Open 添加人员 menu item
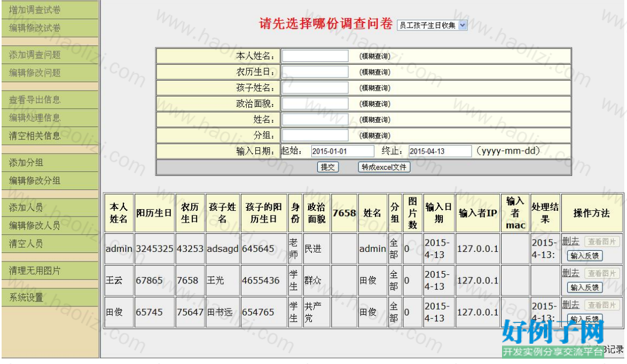 point(50,208)
